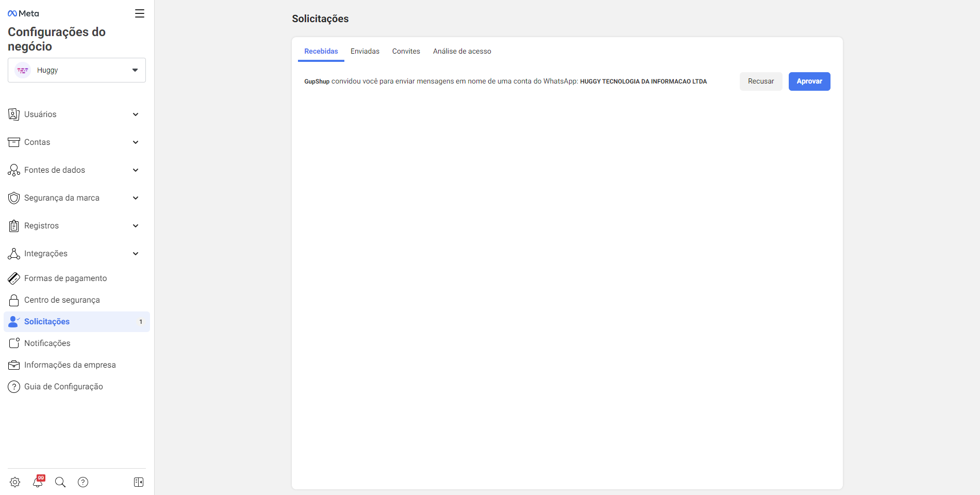Open the Registros menu label
Viewport: 980px width, 495px height.
[41, 226]
